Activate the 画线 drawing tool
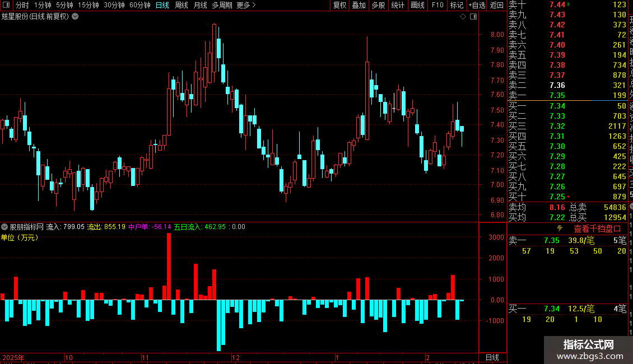Screen dimensions: 633x364 [417, 5]
